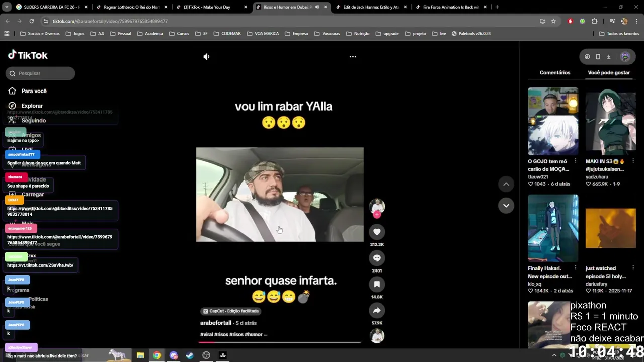Open arabefortall creator profile link
The width and height of the screenshot is (644, 362).
(216, 323)
